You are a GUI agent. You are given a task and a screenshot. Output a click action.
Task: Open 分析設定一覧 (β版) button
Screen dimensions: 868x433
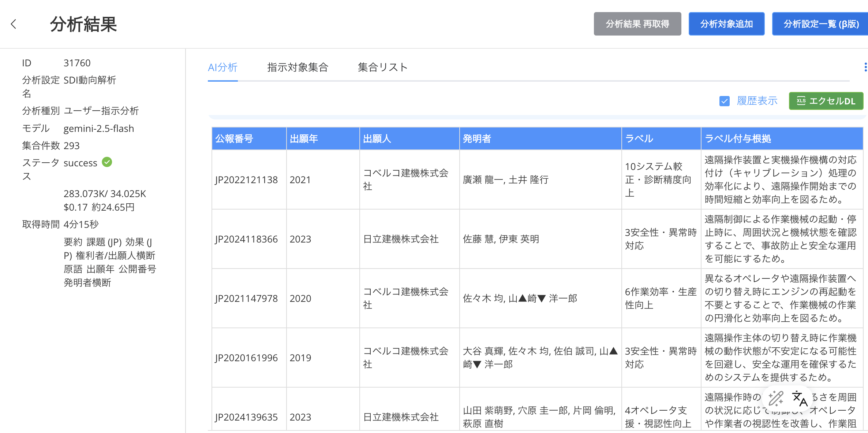click(821, 24)
